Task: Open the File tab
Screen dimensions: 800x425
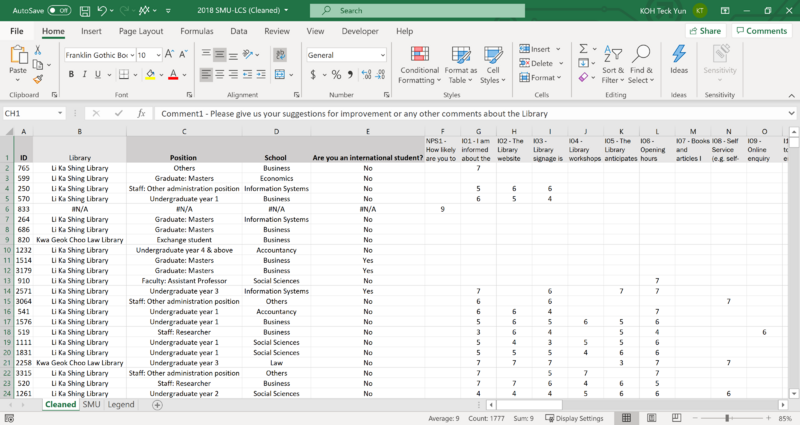Action: click(x=17, y=31)
